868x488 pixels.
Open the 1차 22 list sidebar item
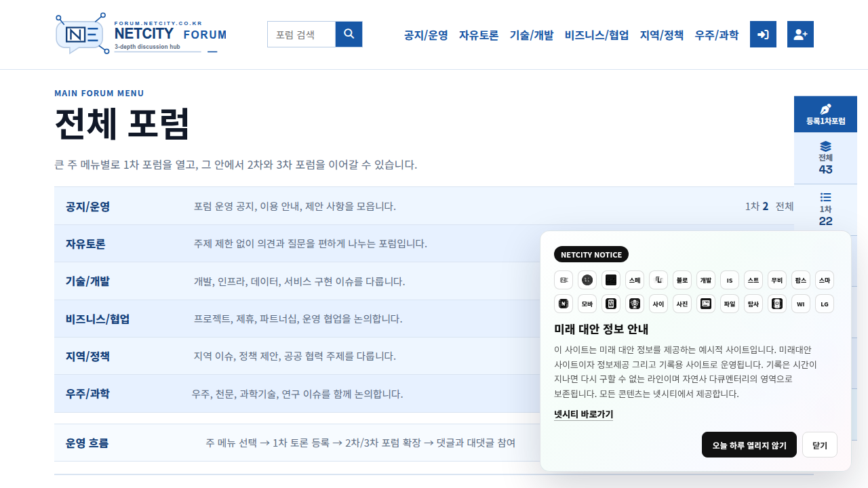pyautogui.click(x=825, y=209)
